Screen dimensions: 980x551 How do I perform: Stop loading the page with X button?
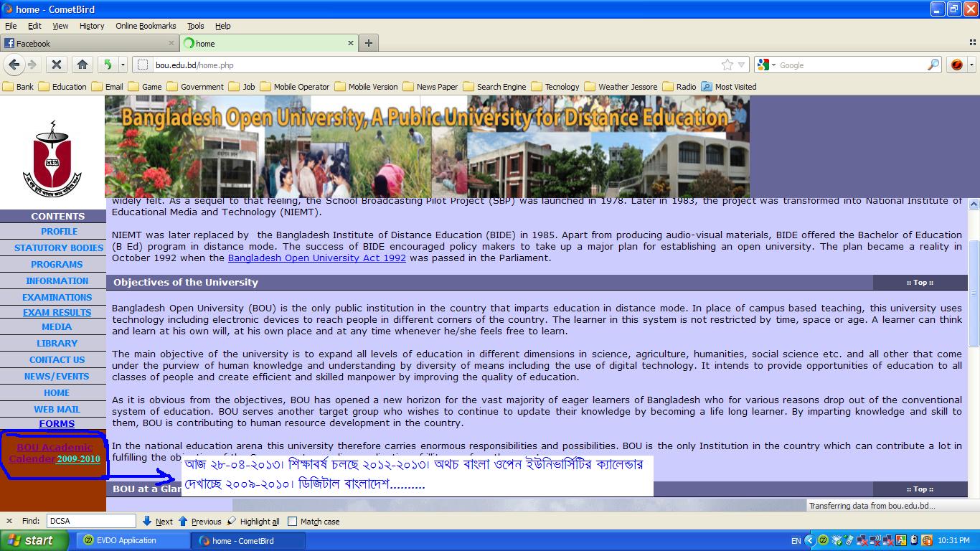(57, 65)
